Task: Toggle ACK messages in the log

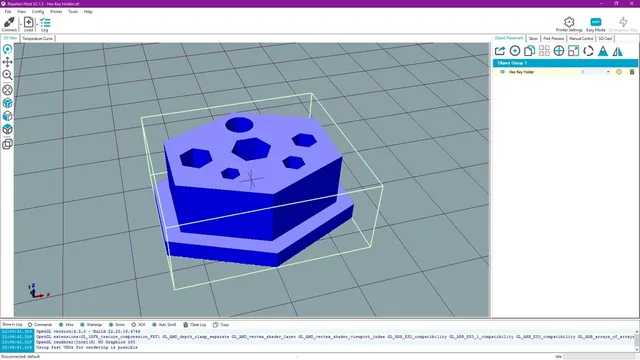Action: pos(138,324)
